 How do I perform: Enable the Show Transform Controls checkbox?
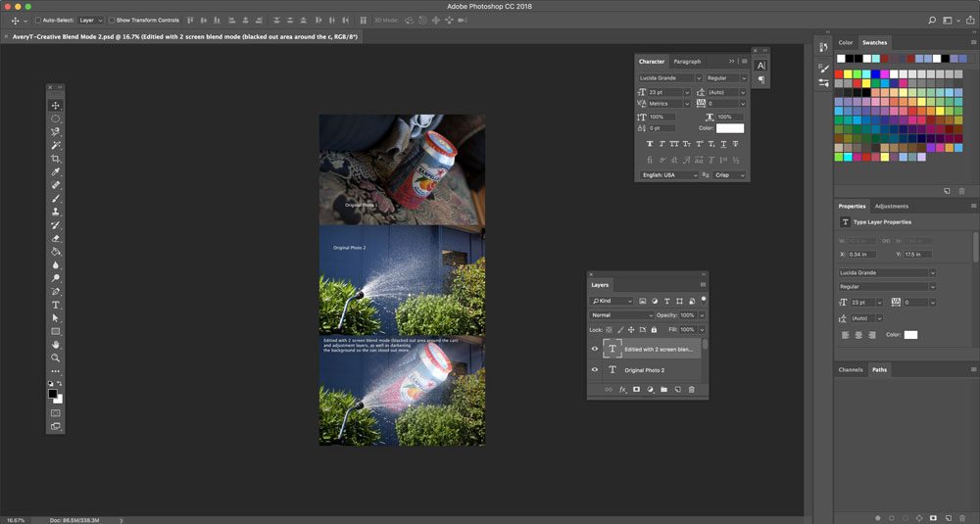coord(112,20)
